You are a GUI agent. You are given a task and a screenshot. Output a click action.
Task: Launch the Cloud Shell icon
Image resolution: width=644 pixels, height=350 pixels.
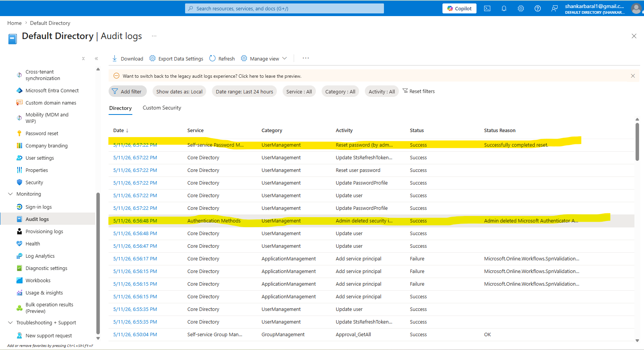(487, 8)
